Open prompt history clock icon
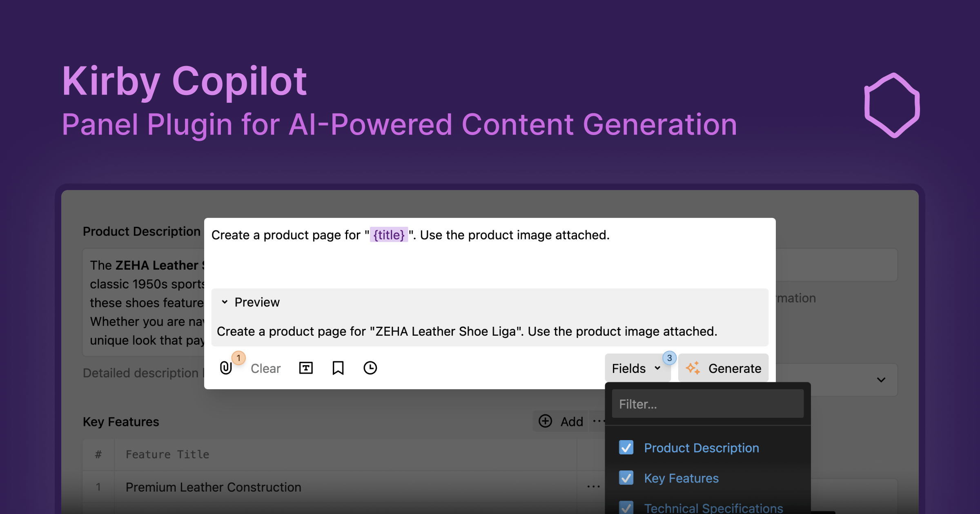 pos(370,368)
